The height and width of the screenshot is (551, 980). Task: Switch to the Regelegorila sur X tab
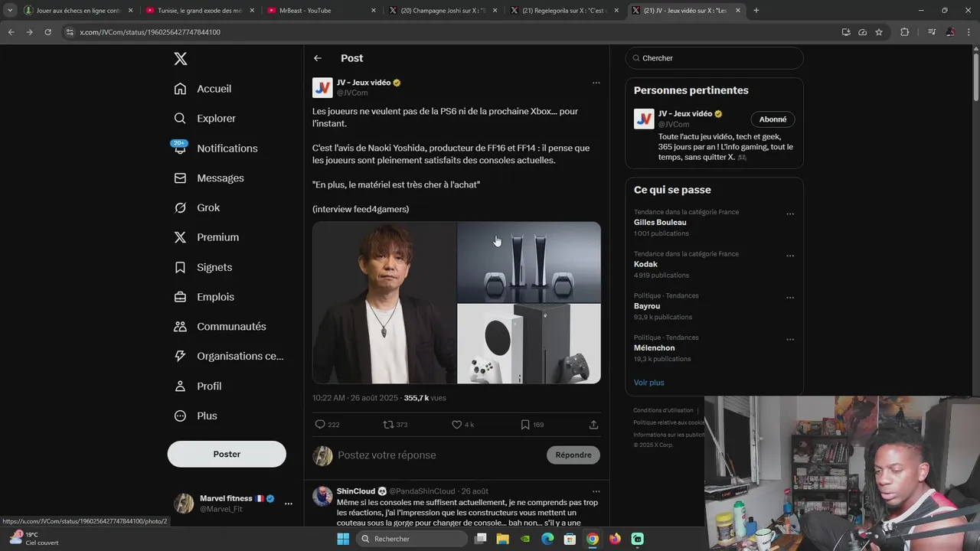(x=565, y=11)
